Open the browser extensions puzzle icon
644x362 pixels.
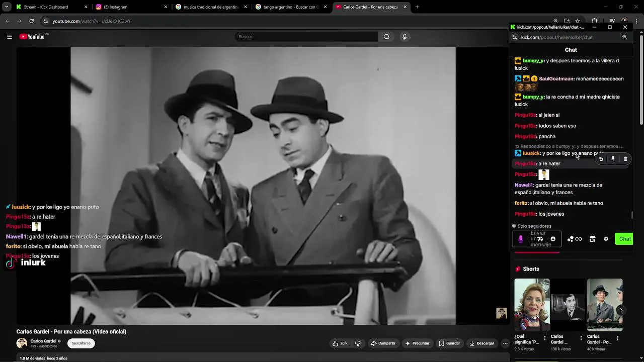coord(595,21)
